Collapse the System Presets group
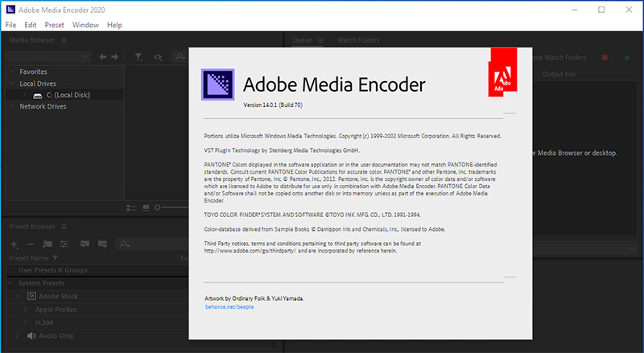Screen dimensions: 644x353 tap(10, 283)
